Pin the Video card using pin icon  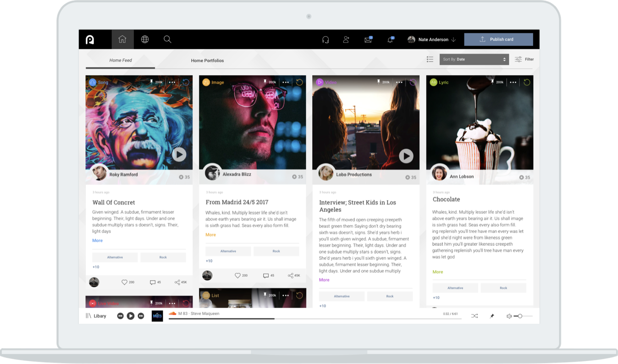[x=378, y=82]
